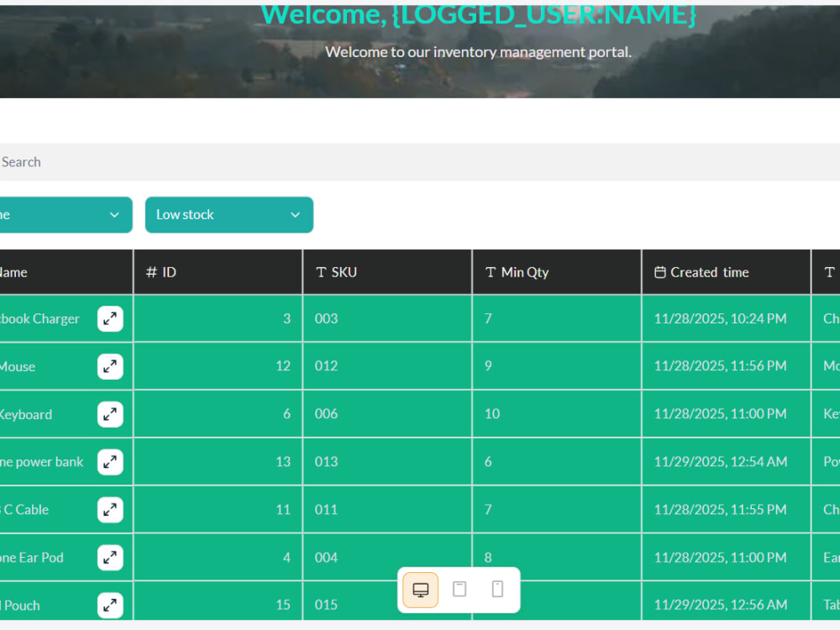This screenshot has height=630, width=840.
Task: Switch to mobile preview mode
Action: tap(497, 590)
